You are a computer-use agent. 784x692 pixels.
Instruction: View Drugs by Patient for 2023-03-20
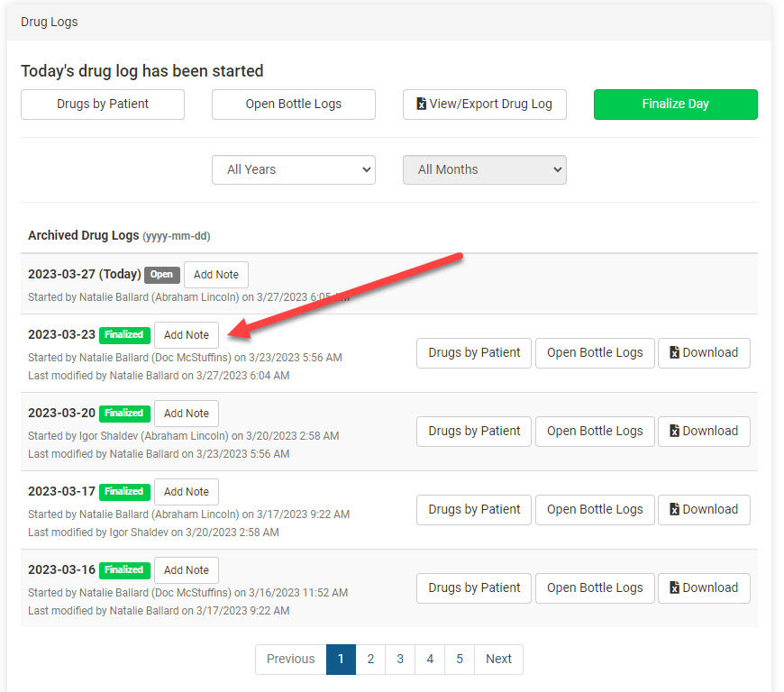(x=474, y=432)
